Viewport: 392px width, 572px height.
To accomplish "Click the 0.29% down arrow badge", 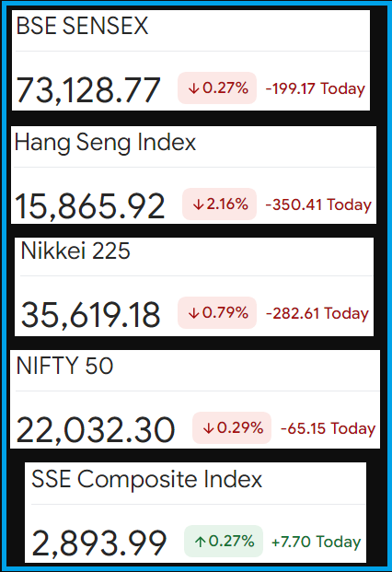I will tap(232, 428).
